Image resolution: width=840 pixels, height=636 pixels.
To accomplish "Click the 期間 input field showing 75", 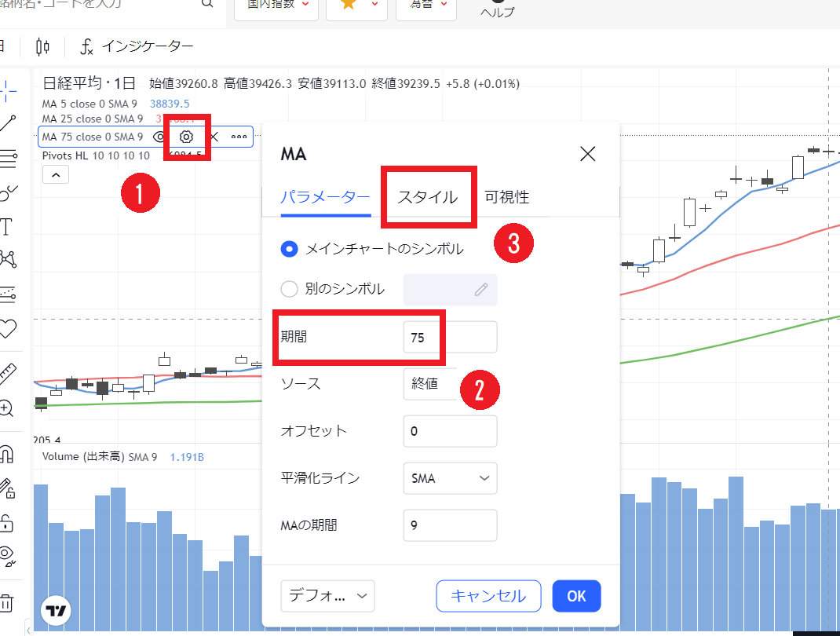I will (x=450, y=337).
